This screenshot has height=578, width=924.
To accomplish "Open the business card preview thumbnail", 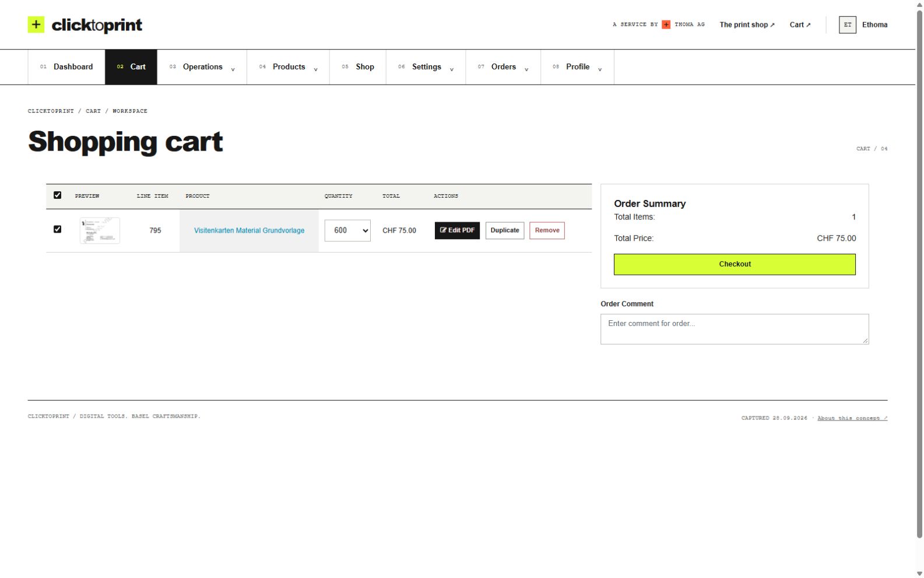I will [x=100, y=230].
